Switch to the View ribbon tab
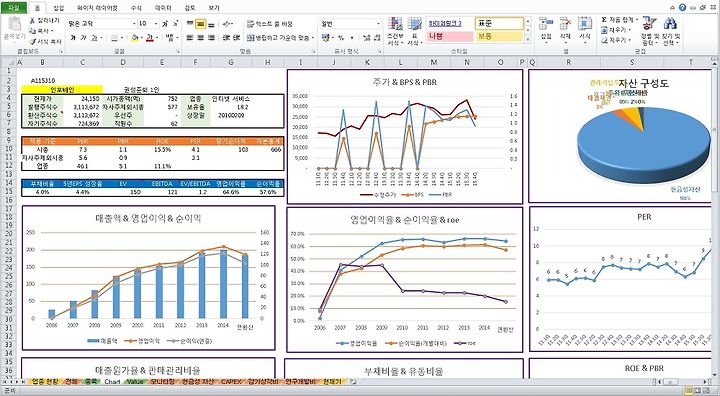This screenshot has height=396, width=720. tap(214, 8)
